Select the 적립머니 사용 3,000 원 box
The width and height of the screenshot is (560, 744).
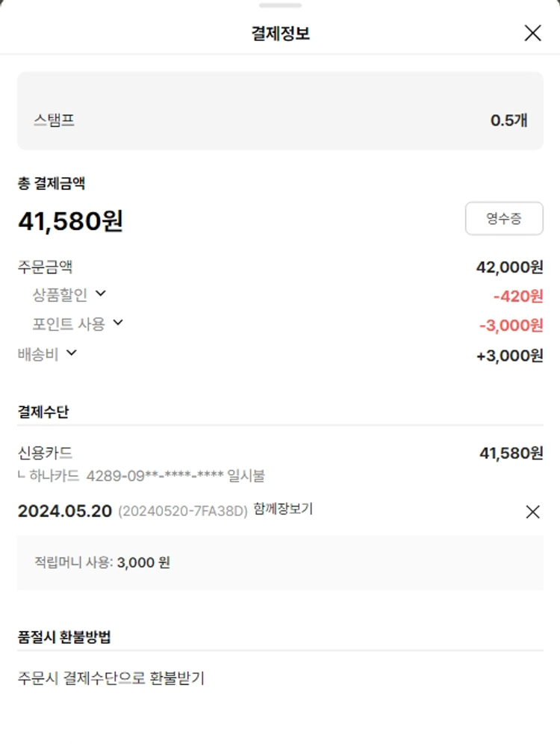pos(280,562)
